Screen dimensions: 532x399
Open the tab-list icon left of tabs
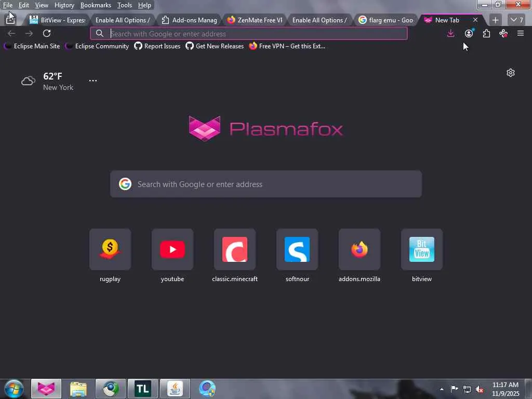[10, 20]
